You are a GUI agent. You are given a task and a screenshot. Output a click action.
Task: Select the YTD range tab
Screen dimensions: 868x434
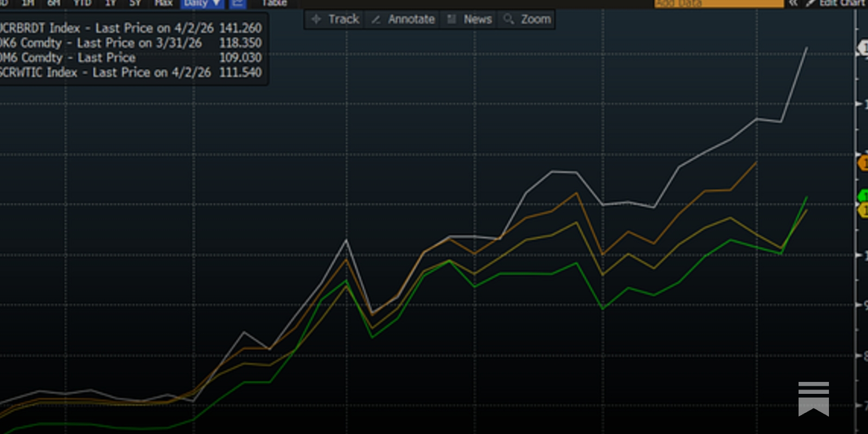82,3
